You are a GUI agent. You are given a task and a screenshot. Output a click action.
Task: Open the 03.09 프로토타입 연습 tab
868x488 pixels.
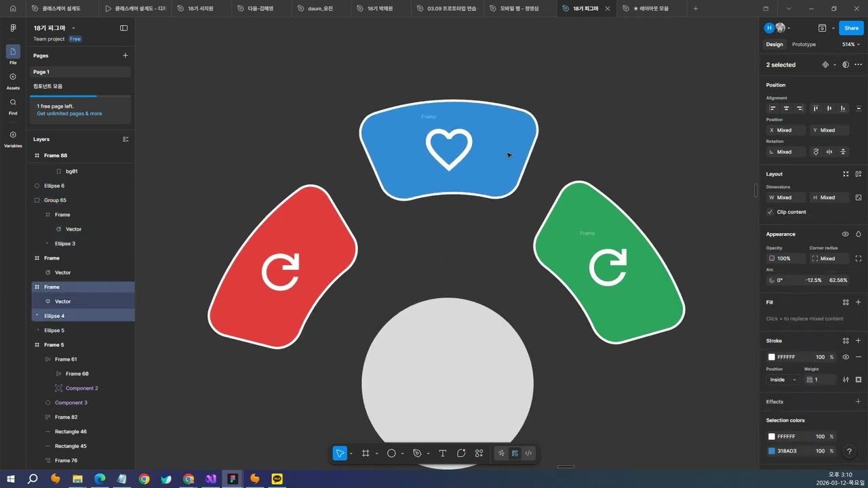tap(446, 9)
